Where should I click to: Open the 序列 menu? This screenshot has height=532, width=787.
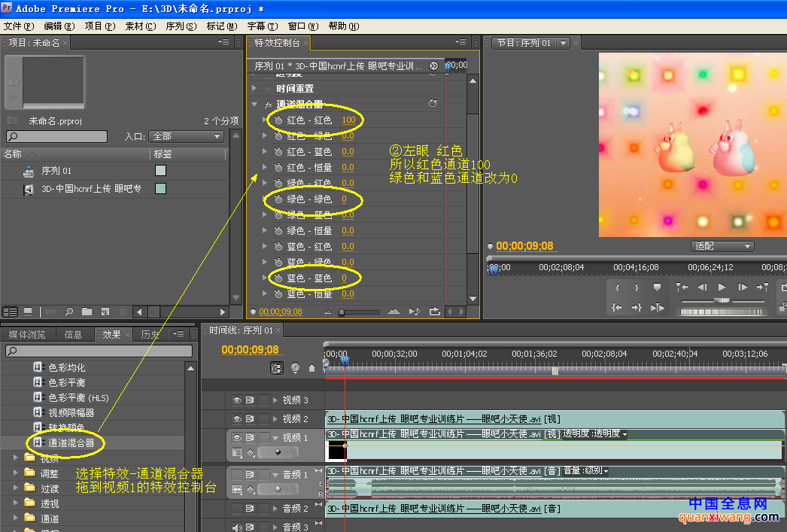tap(181, 26)
